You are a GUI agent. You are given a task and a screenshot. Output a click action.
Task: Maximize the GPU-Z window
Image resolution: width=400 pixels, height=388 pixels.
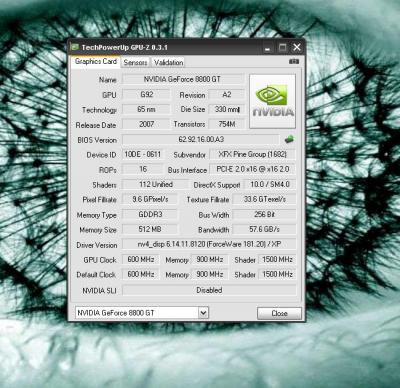pos(282,47)
